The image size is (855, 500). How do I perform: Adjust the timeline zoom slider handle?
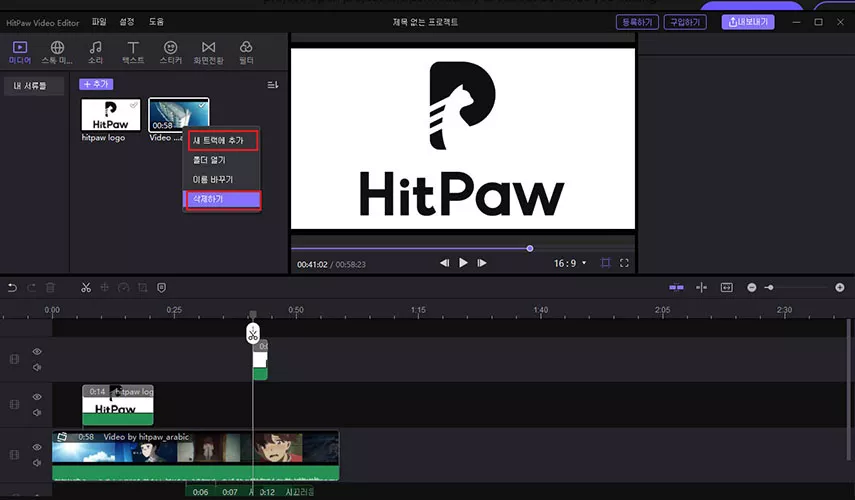(x=769, y=287)
